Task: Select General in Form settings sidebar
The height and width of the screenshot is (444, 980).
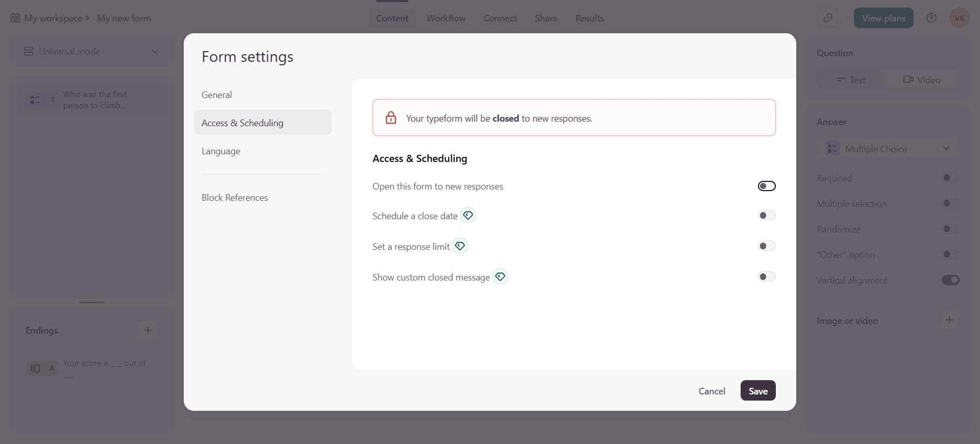Action: point(216,95)
